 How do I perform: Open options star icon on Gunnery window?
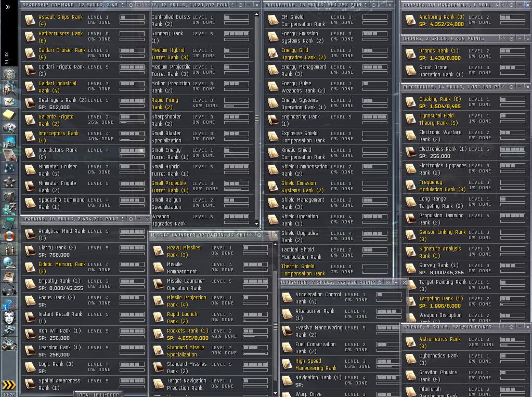[232, 5]
